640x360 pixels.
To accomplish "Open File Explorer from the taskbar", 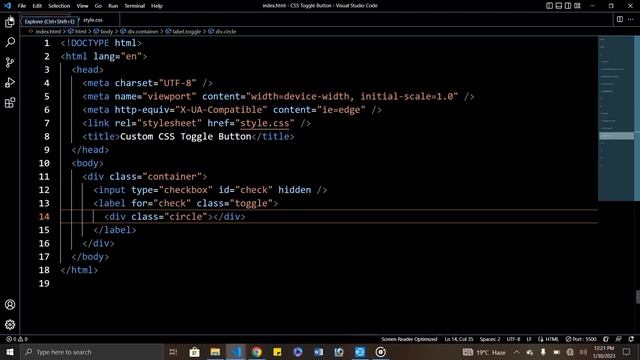I will [215, 352].
